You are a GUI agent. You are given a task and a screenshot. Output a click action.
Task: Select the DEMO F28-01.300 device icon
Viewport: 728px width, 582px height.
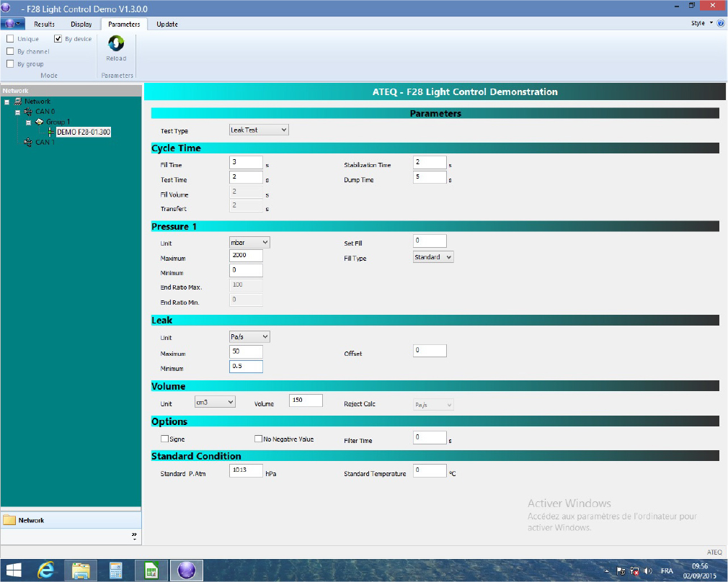pos(51,132)
